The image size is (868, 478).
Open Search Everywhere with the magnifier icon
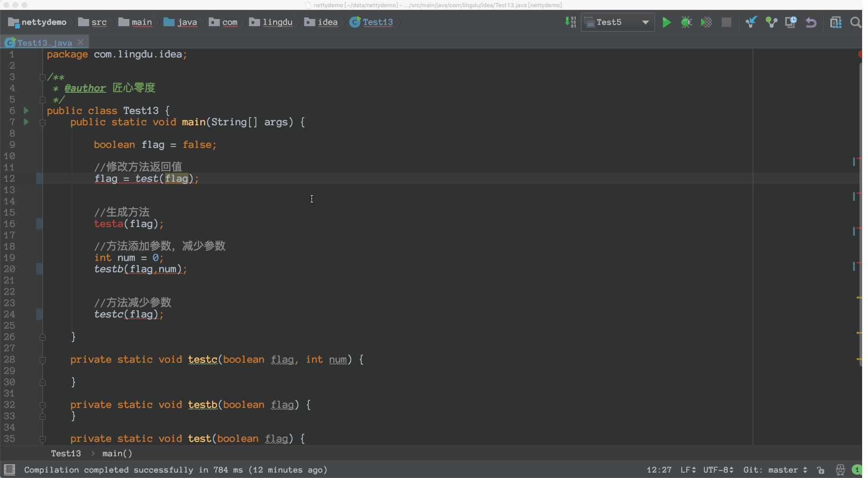coord(855,22)
